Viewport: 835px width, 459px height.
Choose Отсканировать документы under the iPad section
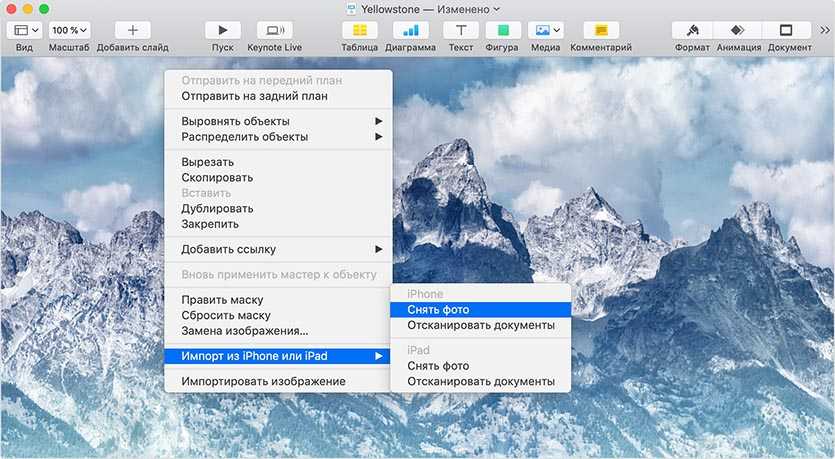click(x=480, y=381)
